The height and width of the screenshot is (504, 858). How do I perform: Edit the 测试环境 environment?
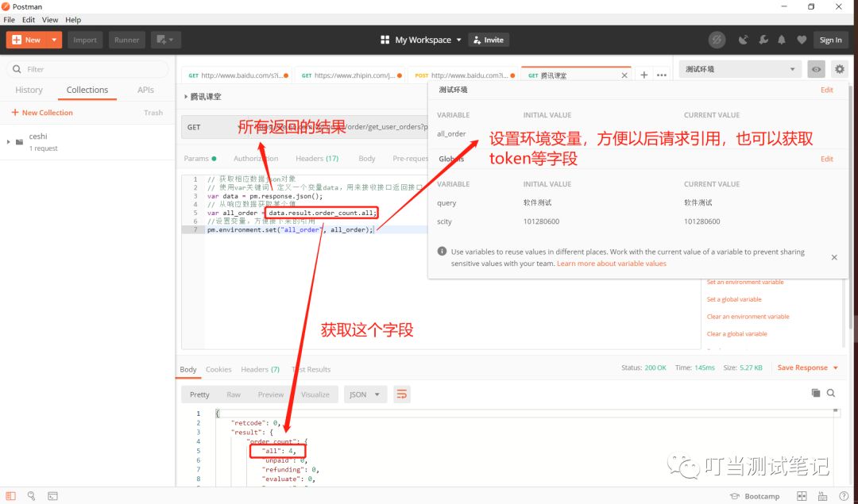pos(827,90)
